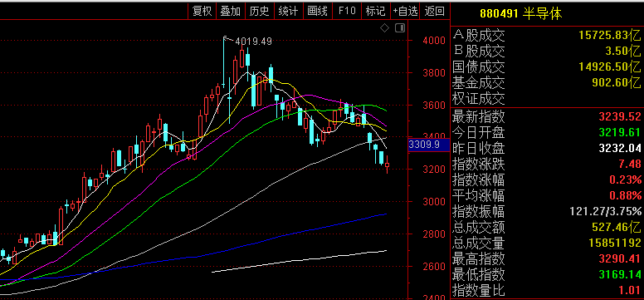
Task: Click the 121.27/3.75% amplitude value
Action: tap(605, 212)
